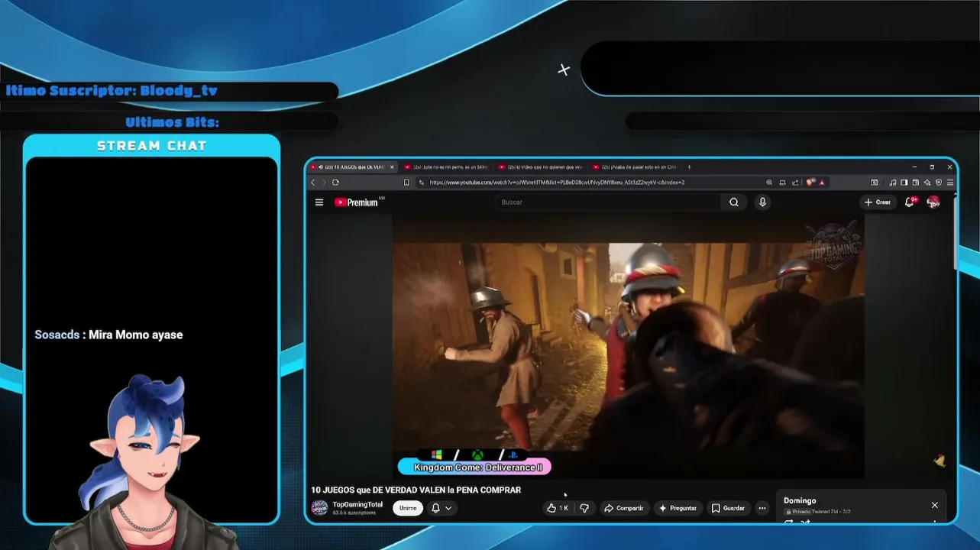
Task: Open the Brave Rewards triangle icon
Action: pyautogui.click(x=822, y=183)
